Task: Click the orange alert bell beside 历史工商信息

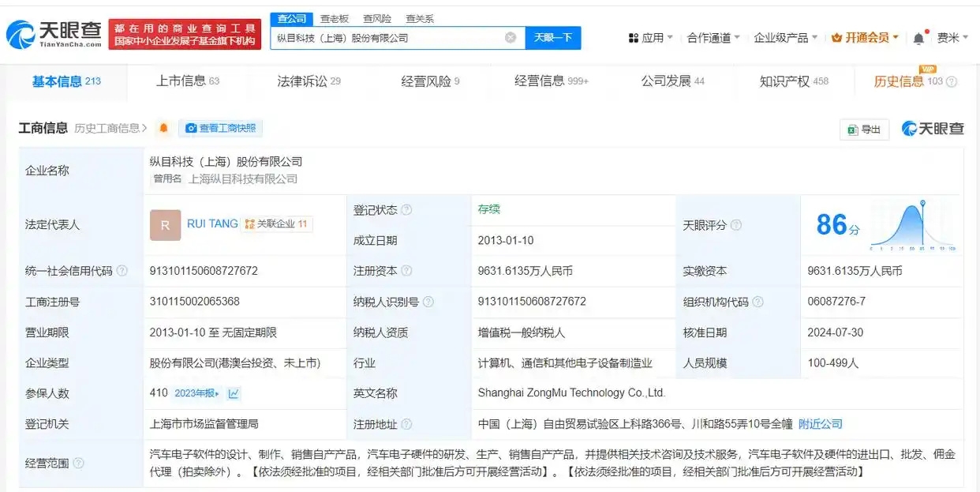Action: point(163,128)
